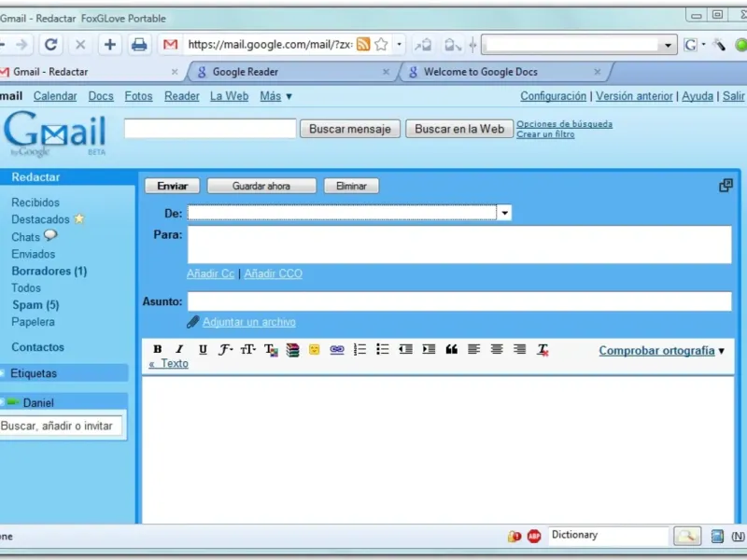747x560 pixels.
Task: Open Docs from the top navigation
Action: (101, 96)
